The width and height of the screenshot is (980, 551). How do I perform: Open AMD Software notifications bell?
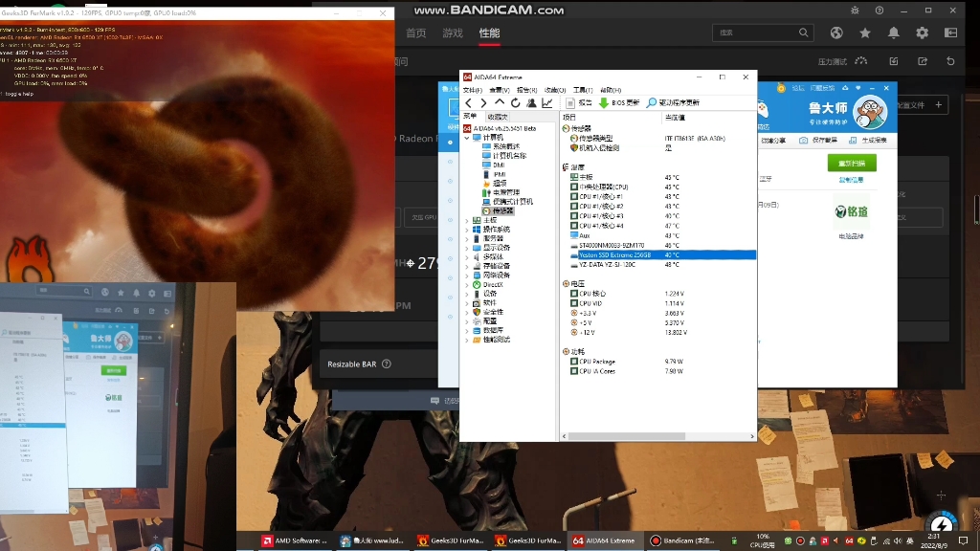click(894, 33)
